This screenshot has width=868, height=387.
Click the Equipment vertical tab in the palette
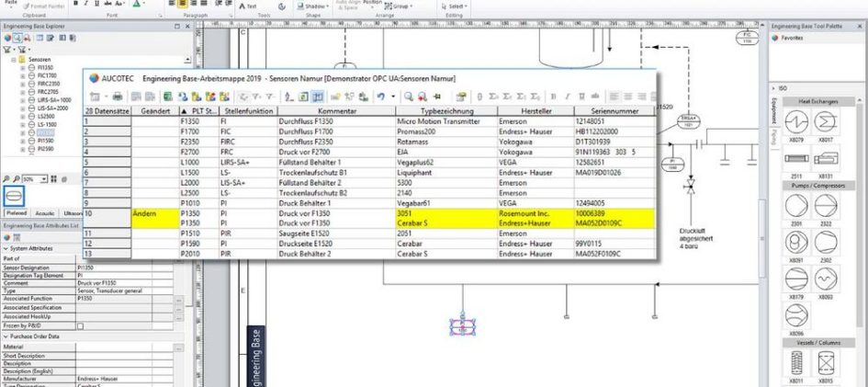pyautogui.click(x=774, y=111)
